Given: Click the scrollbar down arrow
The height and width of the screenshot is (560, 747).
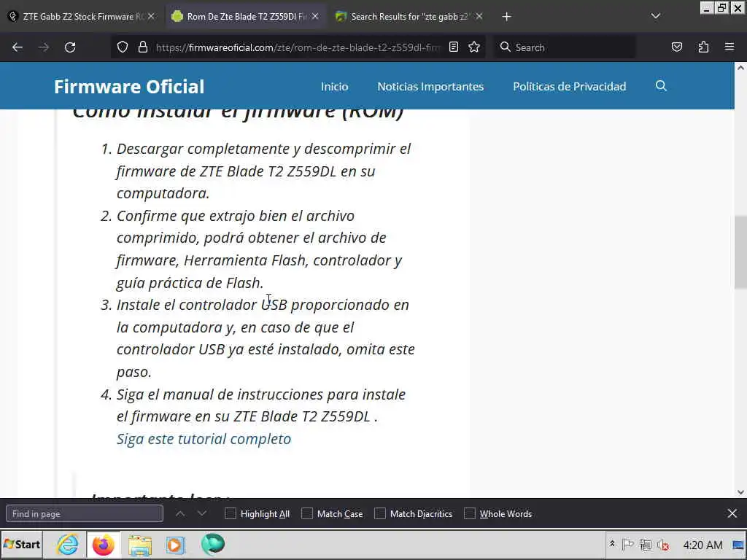Looking at the screenshot, I should point(740,492).
